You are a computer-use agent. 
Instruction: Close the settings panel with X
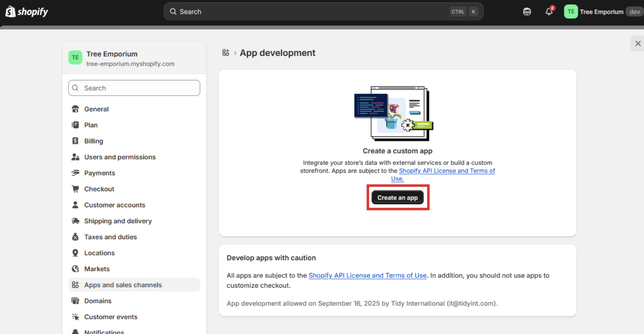637,43
